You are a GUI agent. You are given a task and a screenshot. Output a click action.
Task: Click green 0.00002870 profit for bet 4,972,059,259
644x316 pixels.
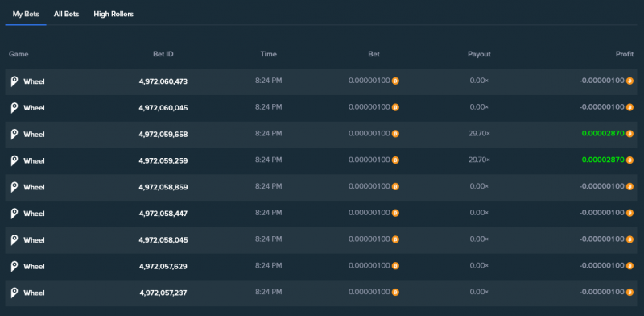click(603, 160)
